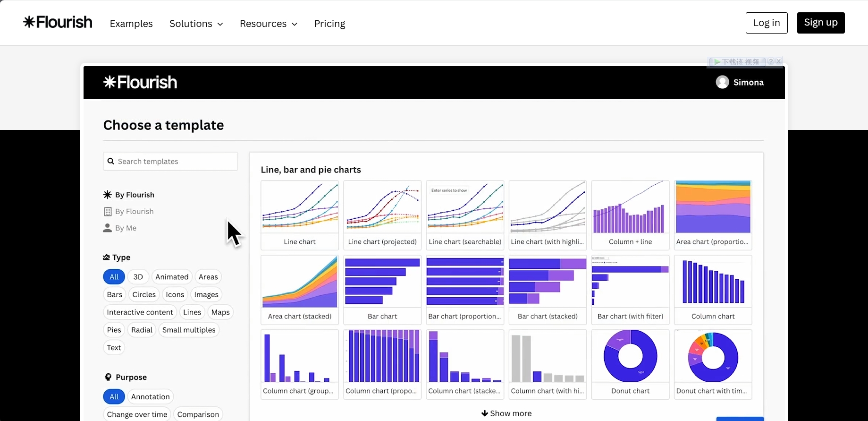The image size is (868, 421).
Task: Toggle the 3D type filter
Action: [138, 277]
